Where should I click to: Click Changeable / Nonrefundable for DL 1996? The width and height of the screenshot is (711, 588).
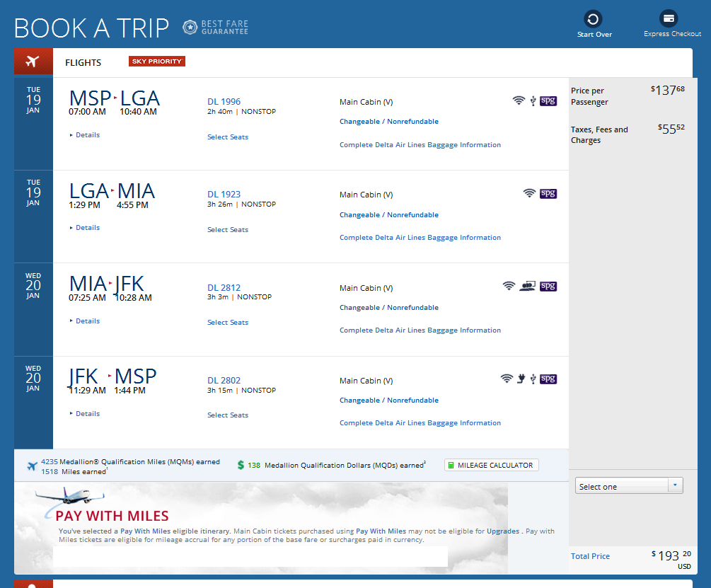click(389, 122)
